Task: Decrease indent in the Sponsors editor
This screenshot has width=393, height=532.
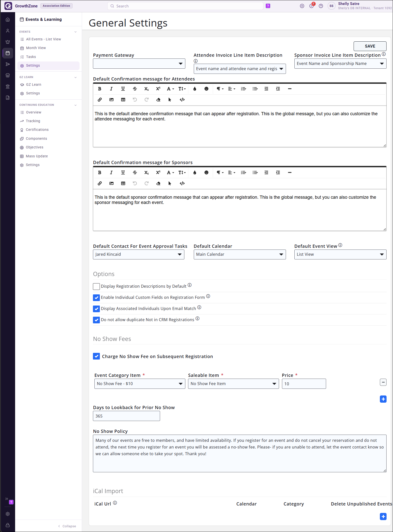Action: click(266, 172)
